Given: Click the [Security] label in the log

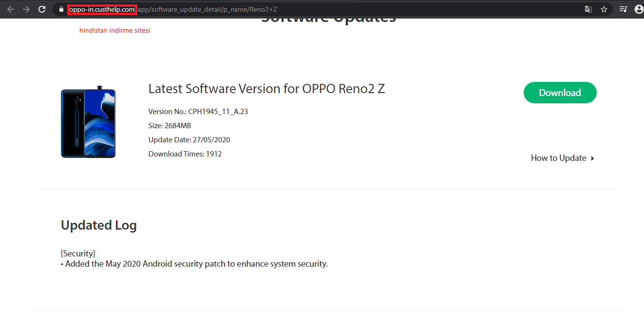Looking at the screenshot, I should [x=78, y=253].
